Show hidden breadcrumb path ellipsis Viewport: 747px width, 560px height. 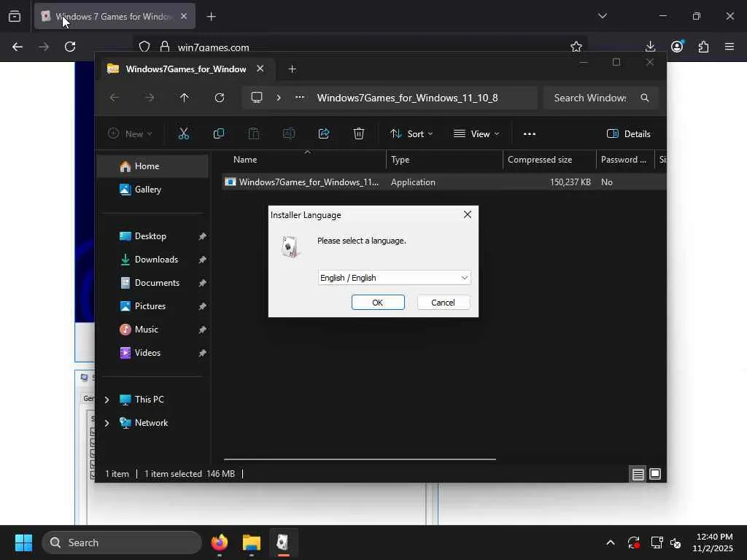[x=300, y=98]
